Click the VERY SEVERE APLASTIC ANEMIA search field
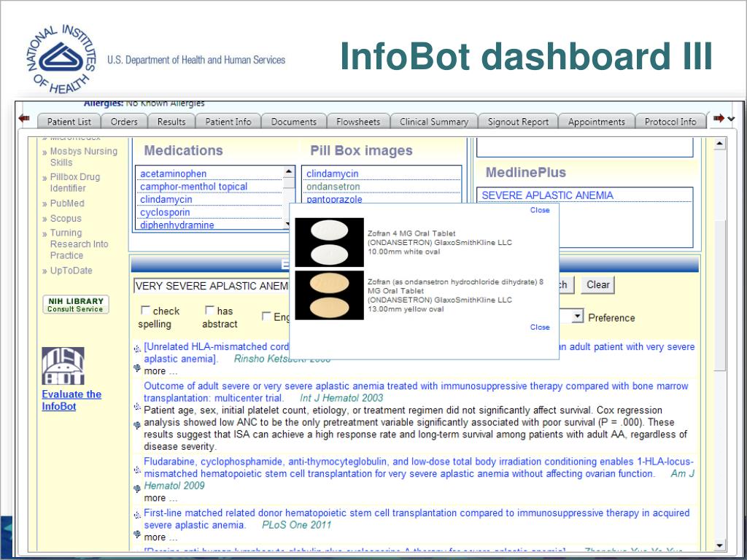 (x=212, y=286)
